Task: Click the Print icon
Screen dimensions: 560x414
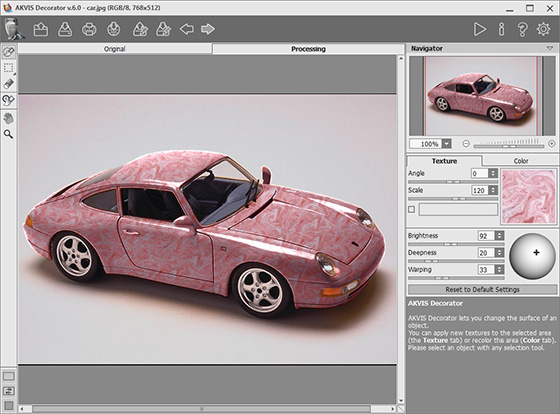Action: coord(89,29)
